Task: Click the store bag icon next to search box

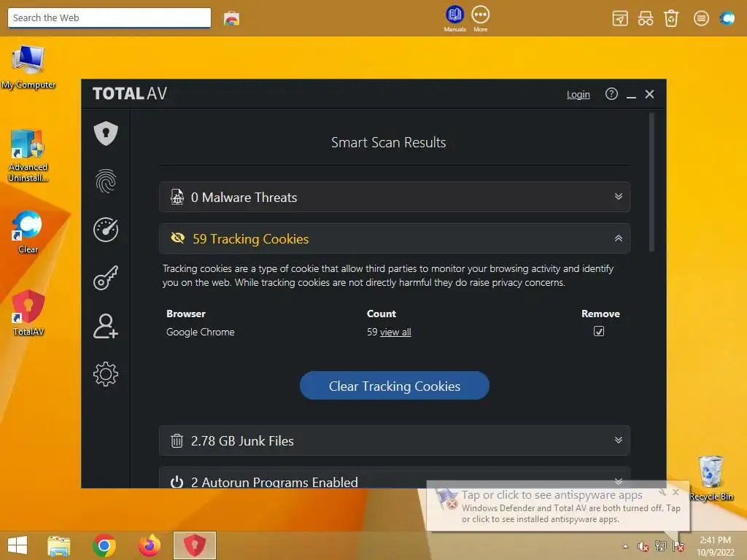Action: click(231, 18)
